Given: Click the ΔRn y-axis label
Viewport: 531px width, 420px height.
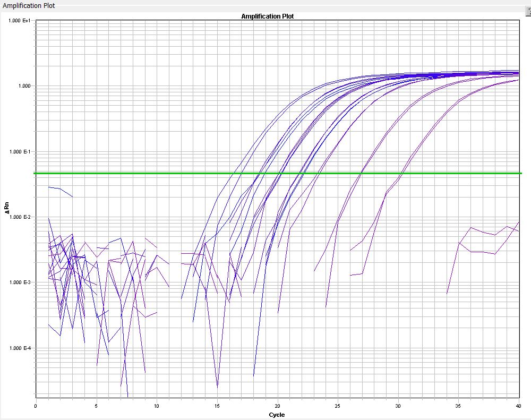Looking at the screenshot, I should point(7,212).
